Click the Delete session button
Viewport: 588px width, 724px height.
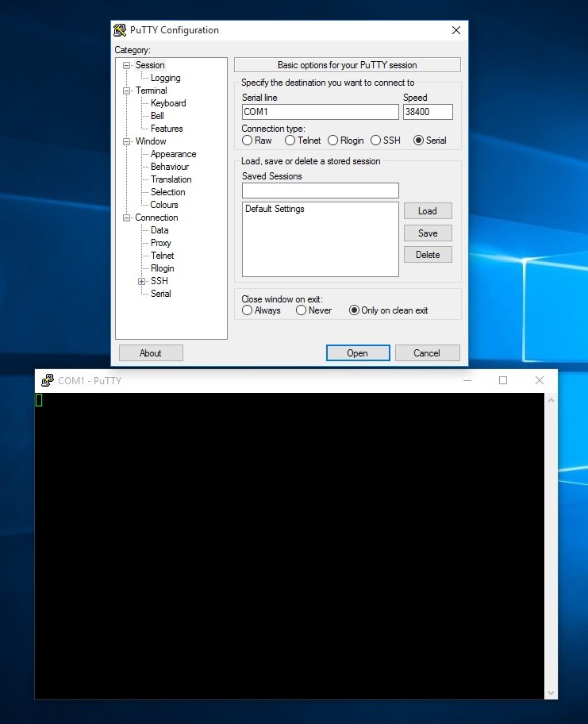[428, 255]
